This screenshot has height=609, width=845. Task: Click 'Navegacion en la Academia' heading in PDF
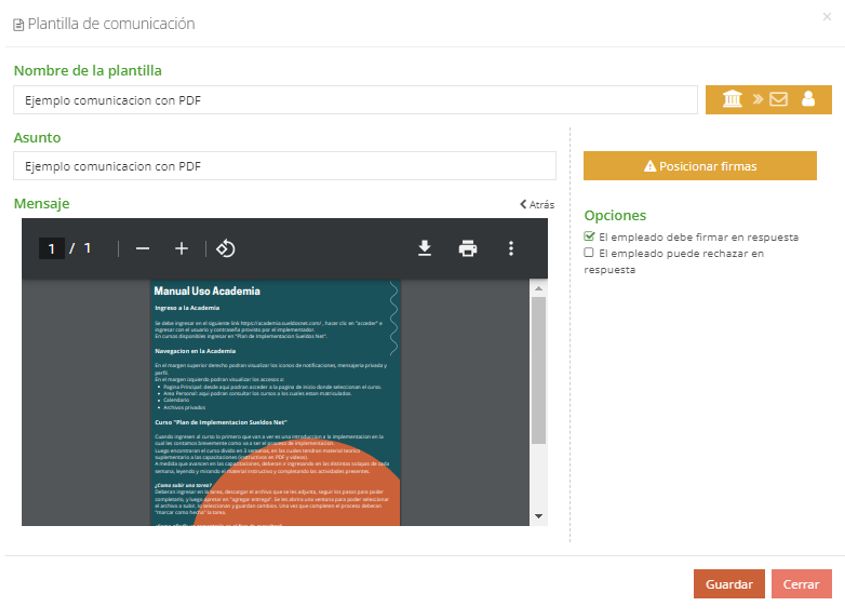click(x=195, y=351)
